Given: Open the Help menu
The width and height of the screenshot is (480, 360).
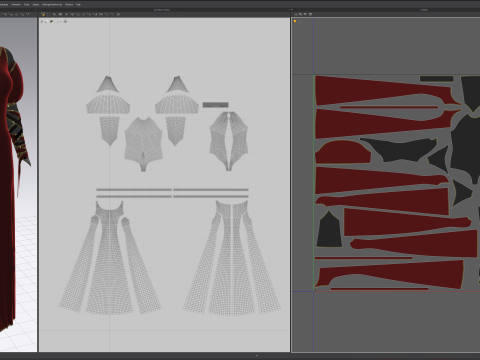Looking at the screenshot, I should click(78, 5).
